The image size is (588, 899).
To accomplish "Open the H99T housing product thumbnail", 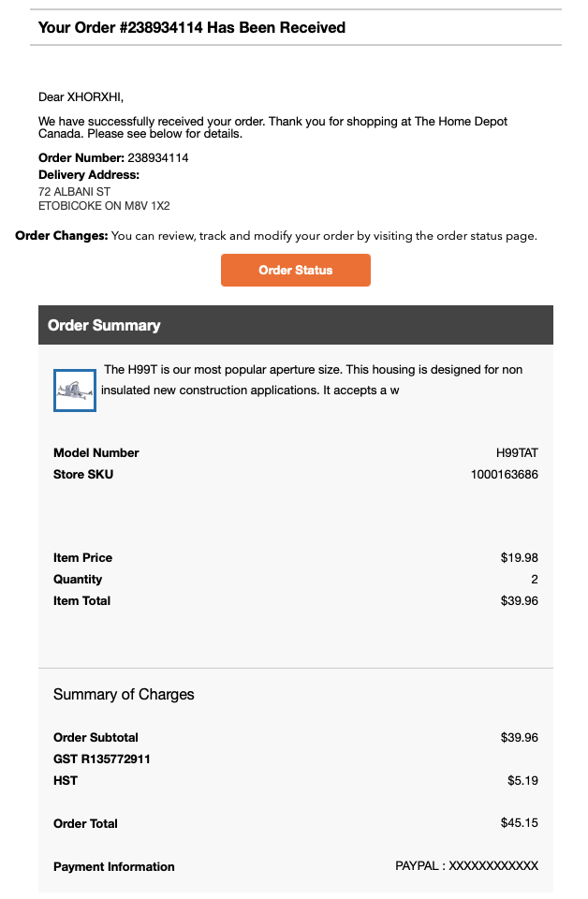I will tap(75, 391).
